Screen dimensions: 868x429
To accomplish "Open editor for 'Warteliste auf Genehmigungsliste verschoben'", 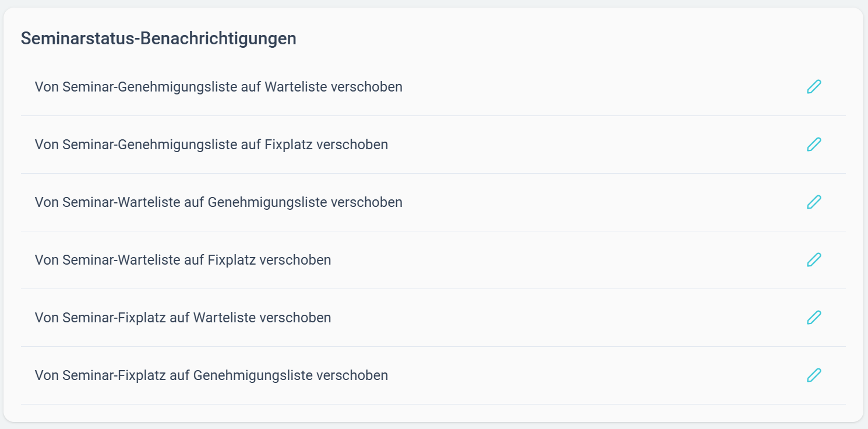I will [x=814, y=202].
